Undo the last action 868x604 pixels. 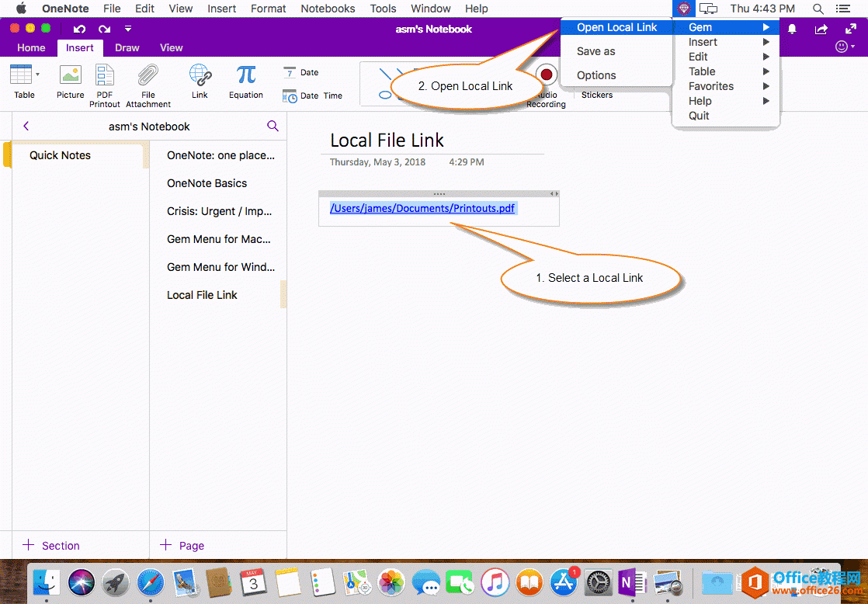click(79, 28)
